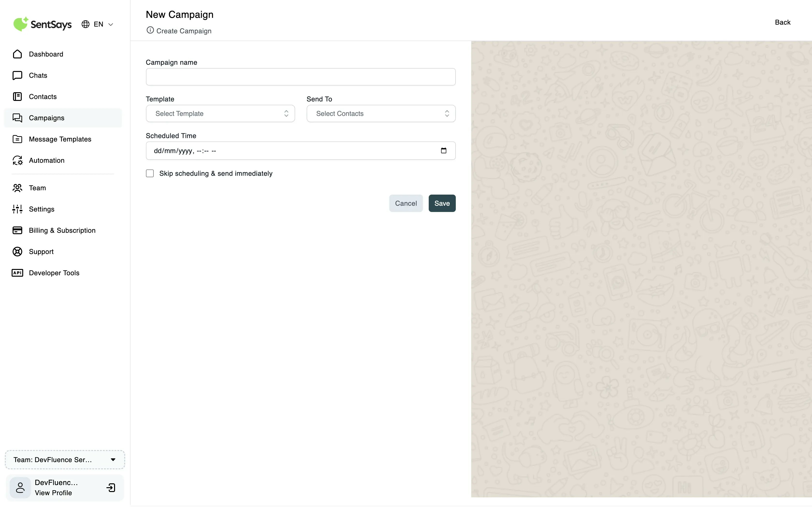Select Campaigns in the sidebar

click(46, 118)
